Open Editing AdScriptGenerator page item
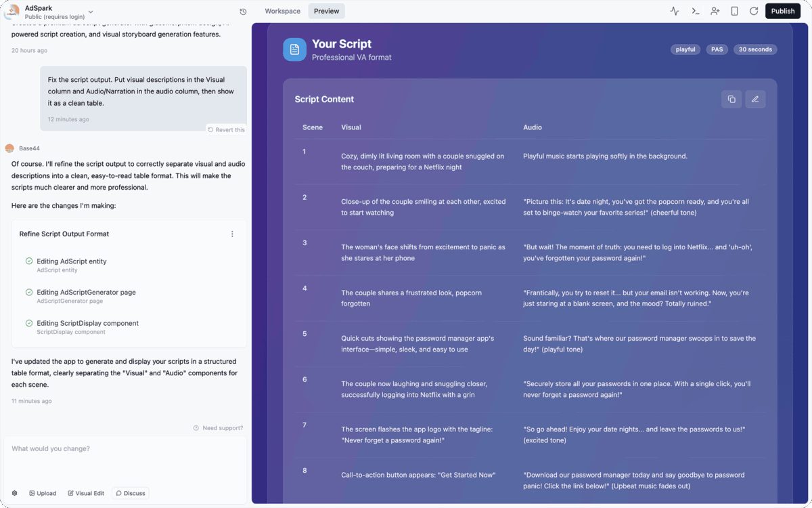Screen dimensions: 812x508 [86, 296]
